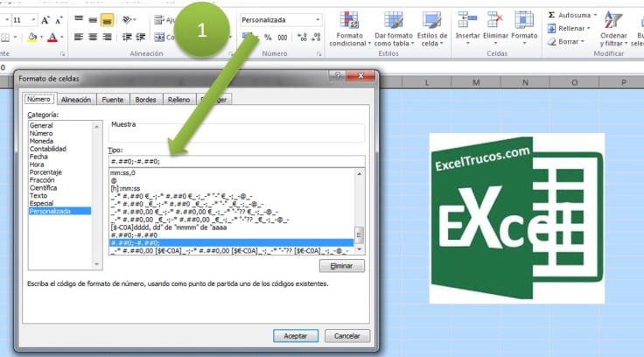Switch to the Número tab
644x357 pixels.
click(x=39, y=99)
